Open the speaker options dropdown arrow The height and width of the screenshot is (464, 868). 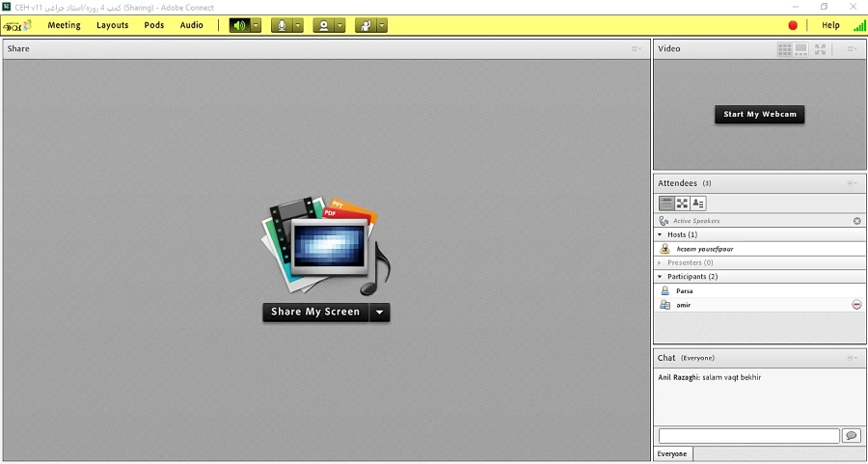[x=256, y=25]
